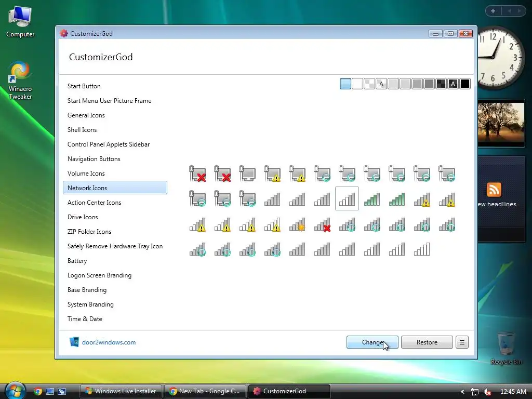532x399 pixels.
Task: Select first wired icon with yellow warning triangle
Action: pos(272,174)
